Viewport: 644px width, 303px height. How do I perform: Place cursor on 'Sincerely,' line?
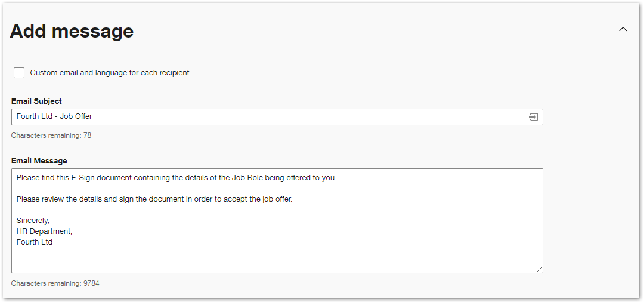[x=33, y=221]
